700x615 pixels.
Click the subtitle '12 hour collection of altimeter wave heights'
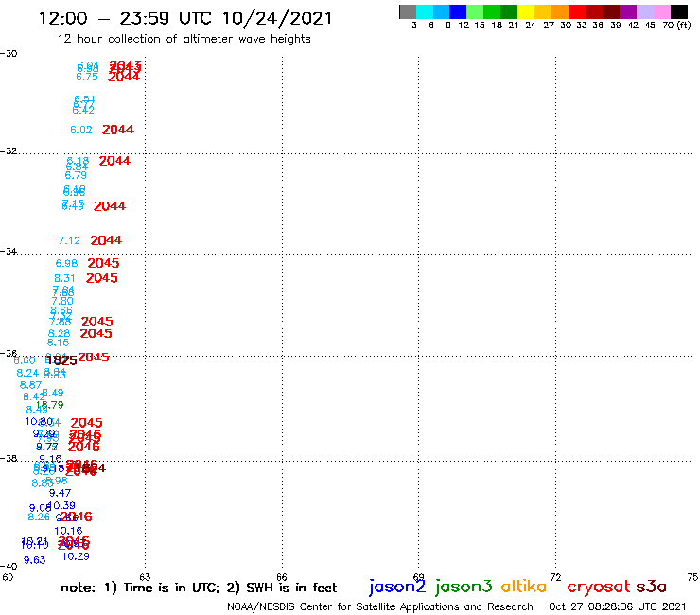[x=184, y=40]
